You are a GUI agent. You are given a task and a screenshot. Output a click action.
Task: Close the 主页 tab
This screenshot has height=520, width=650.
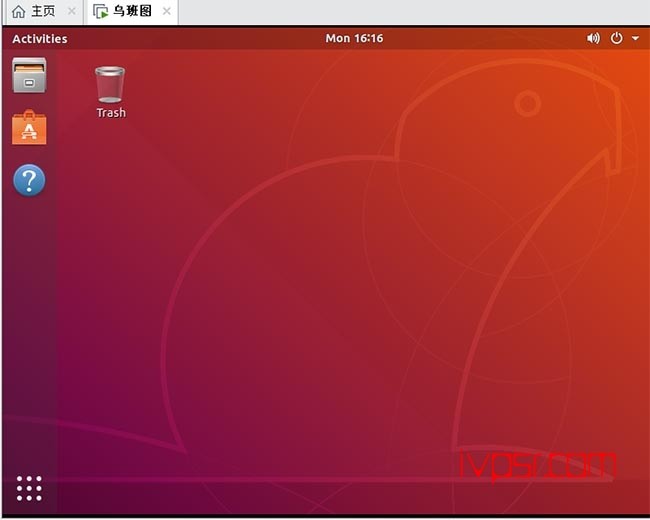click(x=72, y=11)
